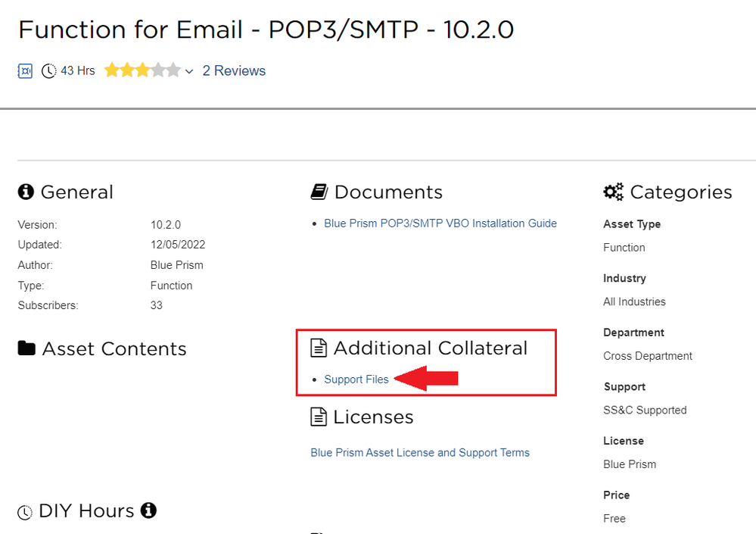This screenshot has height=534, width=756.
Task: Open the 2 Reviews link
Action: click(234, 71)
